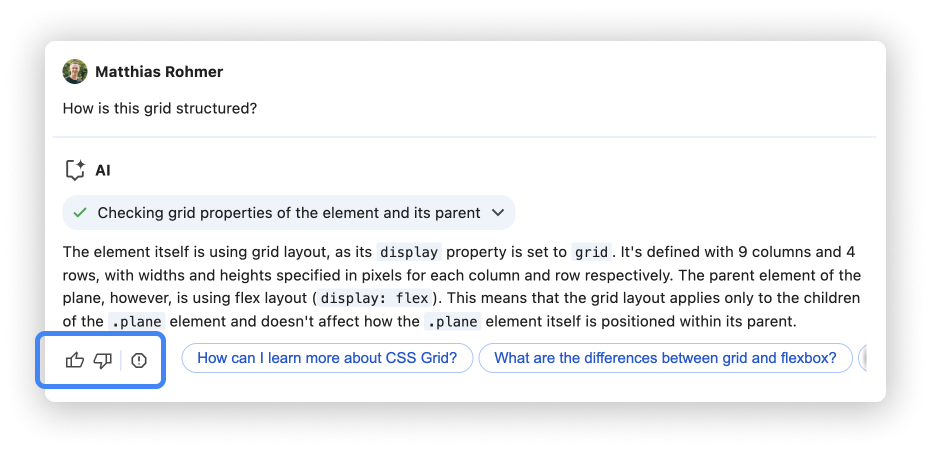Click the "display: flex" code snippet

[375, 298]
